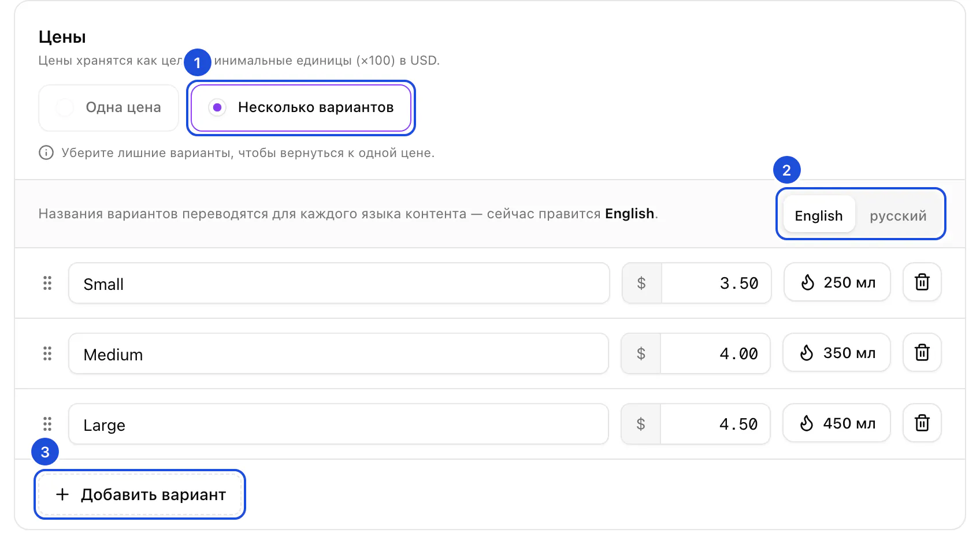Switch variant language to English
Viewport: 980px width, 544px height.
819,215
